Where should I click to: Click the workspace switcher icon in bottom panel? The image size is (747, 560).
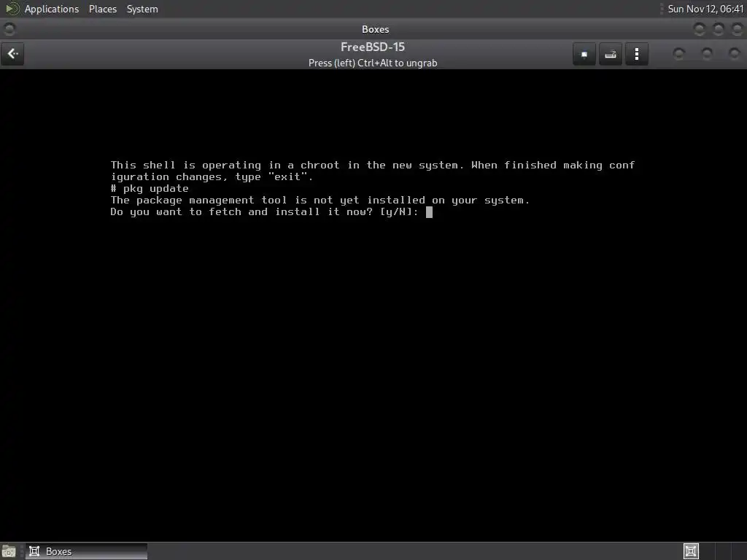691,551
